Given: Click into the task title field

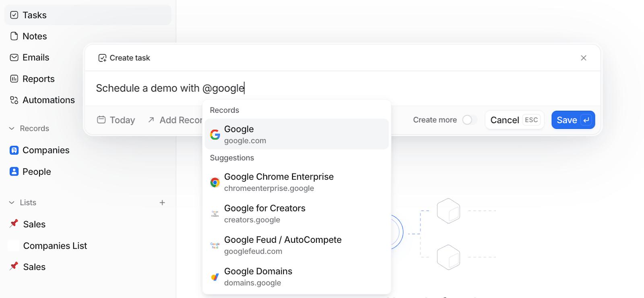Looking at the screenshot, I should tap(342, 88).
